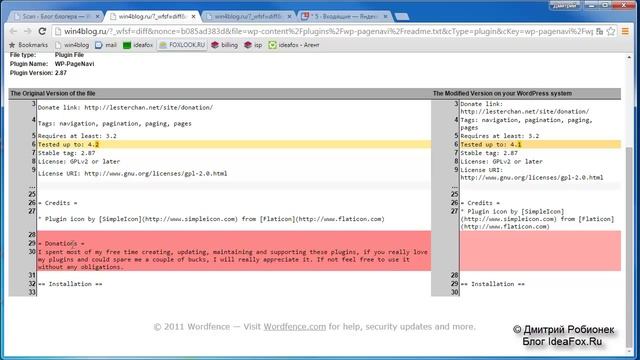Click '= Credits =' in the original version
Viewport: 640px width, 360px height.
pos(58,203)
